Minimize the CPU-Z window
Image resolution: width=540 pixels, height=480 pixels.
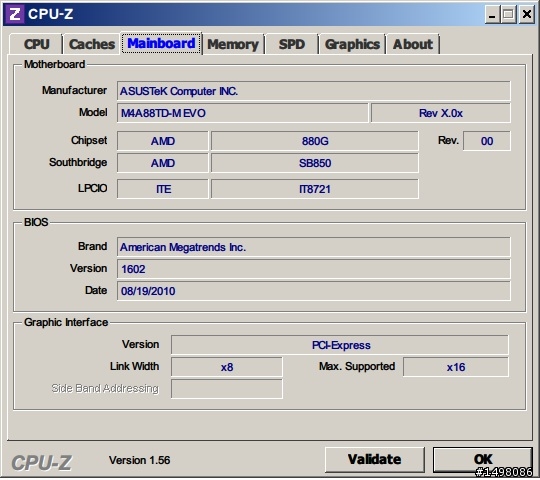(492, 14)
